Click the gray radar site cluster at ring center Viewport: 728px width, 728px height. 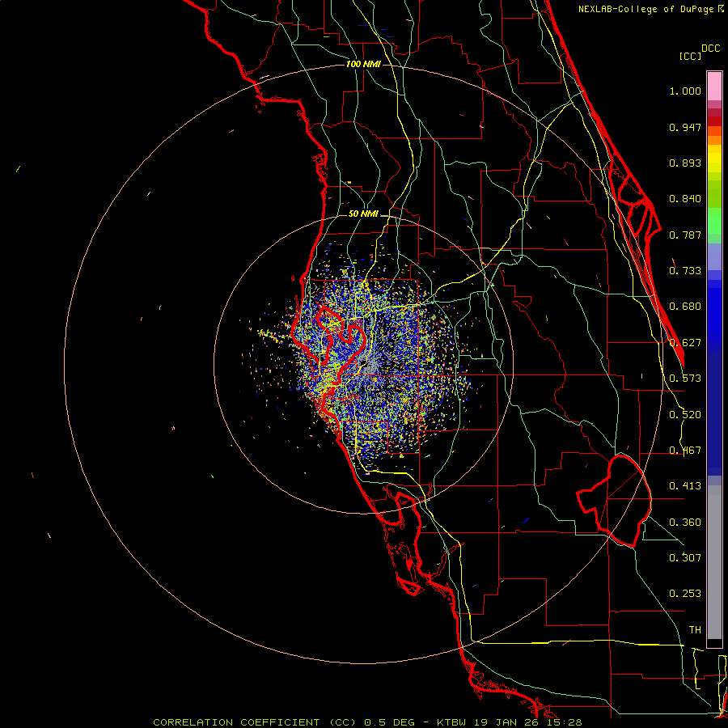click(x=366, y=366)
